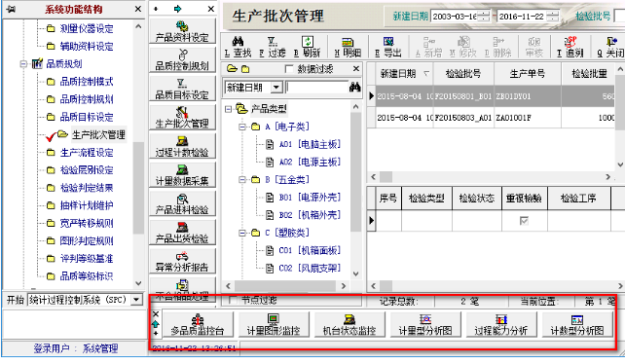Click the 删除 delete toolbar icon
Image resolution: width=625 pixels, height=364 pixels.
click(498, 47)
